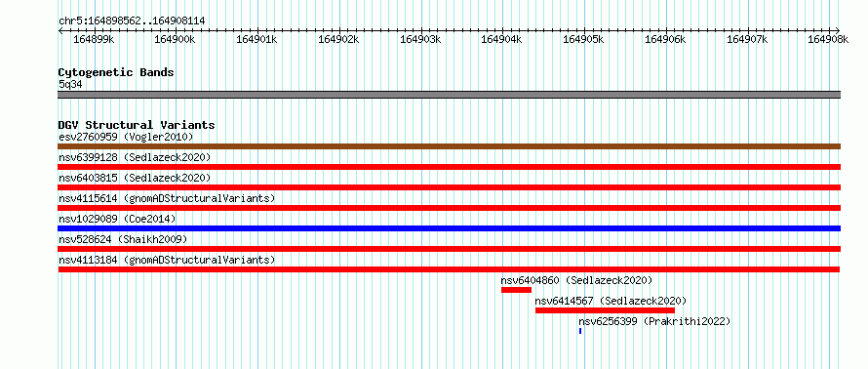Click the 164906k ruler position
The image size is (868, 369).
[x=665, y=39]
